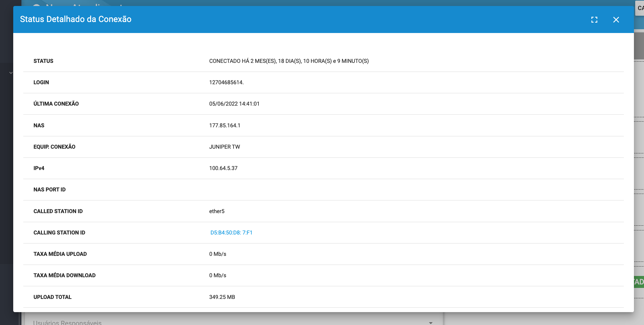Click the dialog title Status Detalhado da Conexão
Viewport: 644px width, 325px height.
(x=76, y=19)
